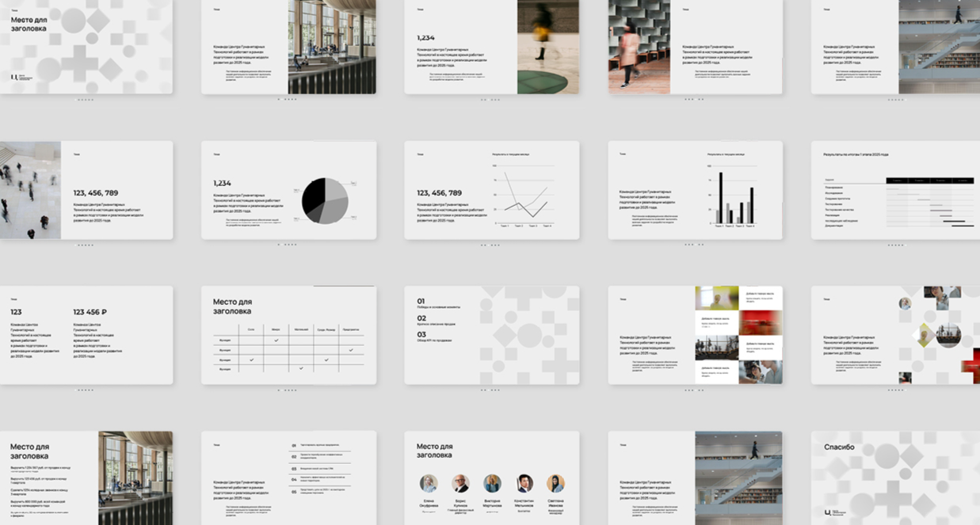Click the bar chart graphic
980x525 pixels.
pos(734,198)
